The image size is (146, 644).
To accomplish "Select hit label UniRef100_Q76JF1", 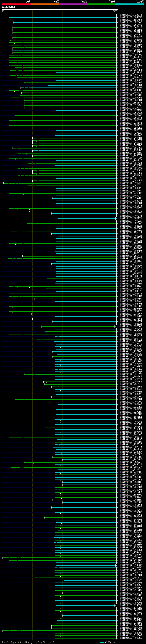I will [x=131, y=170].
